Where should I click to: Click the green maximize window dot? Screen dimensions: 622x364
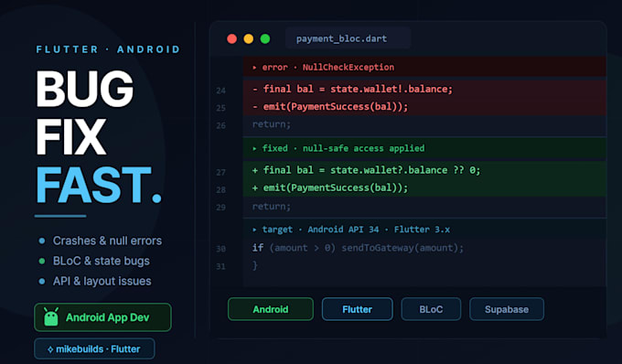coord(265,38)
